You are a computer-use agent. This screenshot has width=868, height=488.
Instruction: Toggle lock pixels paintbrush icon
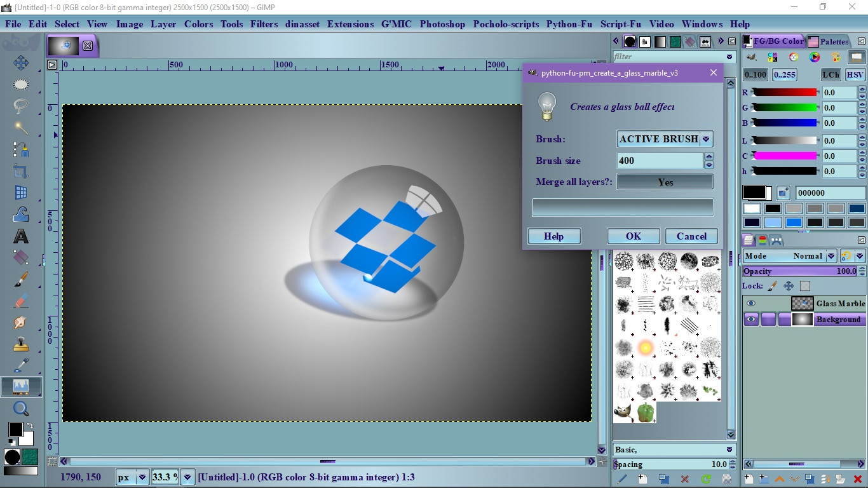tap(772, 287)
